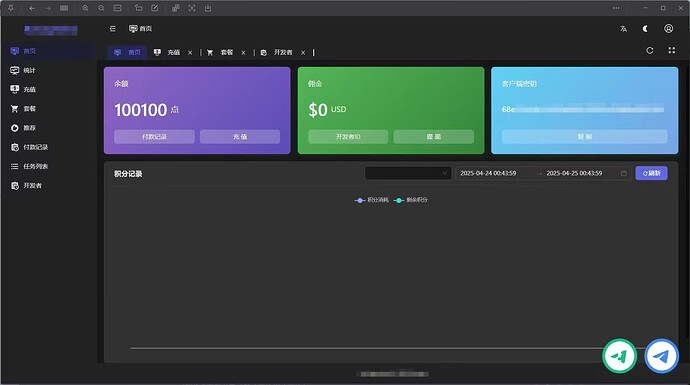Image resolution: width=690 pixels, height=385 pixels.
Task: Close the 充值 tab
Action: (190, 53)
